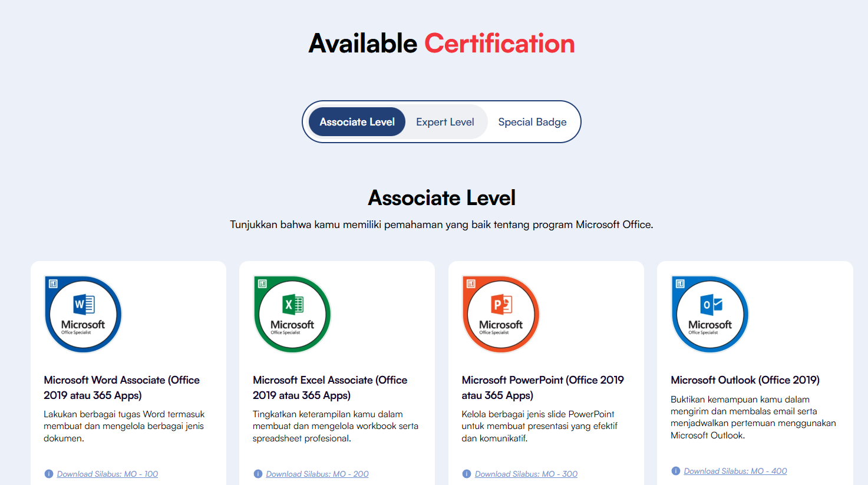Click the Microsoft PowerPoint Specialist badge icon
This screenshot has width=868, height=485.
[500, 314]
